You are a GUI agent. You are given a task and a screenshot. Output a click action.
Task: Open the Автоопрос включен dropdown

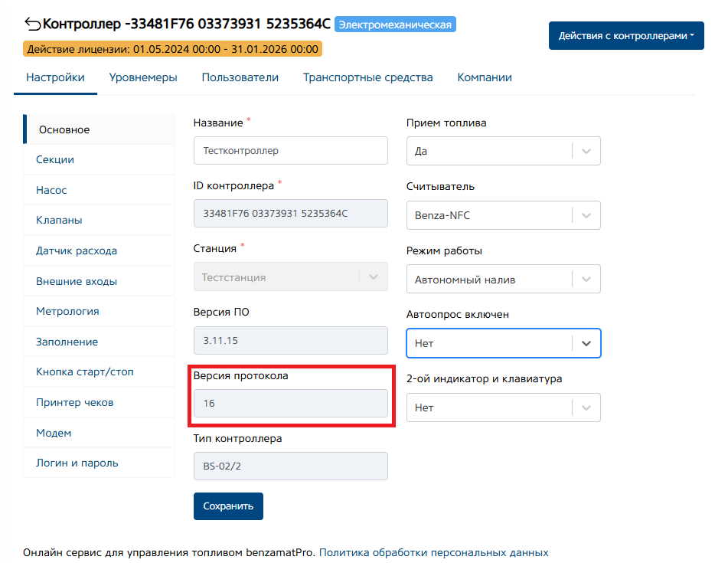[503, 343]
